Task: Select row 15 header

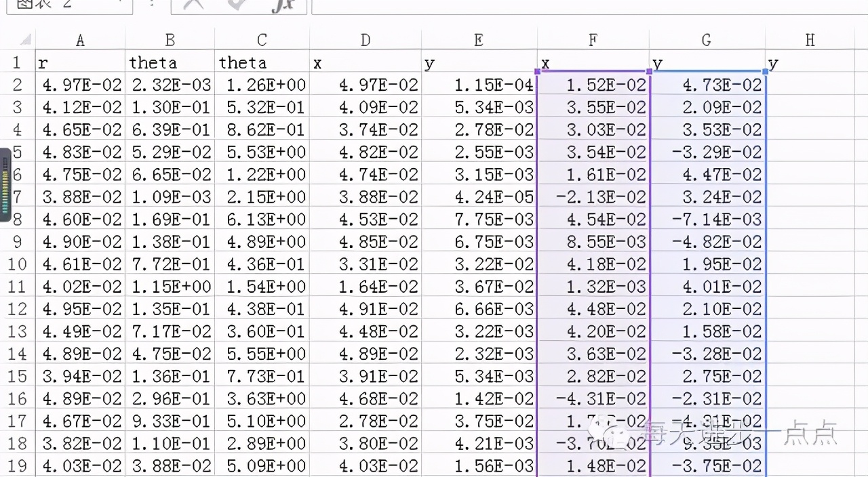Action: pyautogui.click(x=18, y=375)
